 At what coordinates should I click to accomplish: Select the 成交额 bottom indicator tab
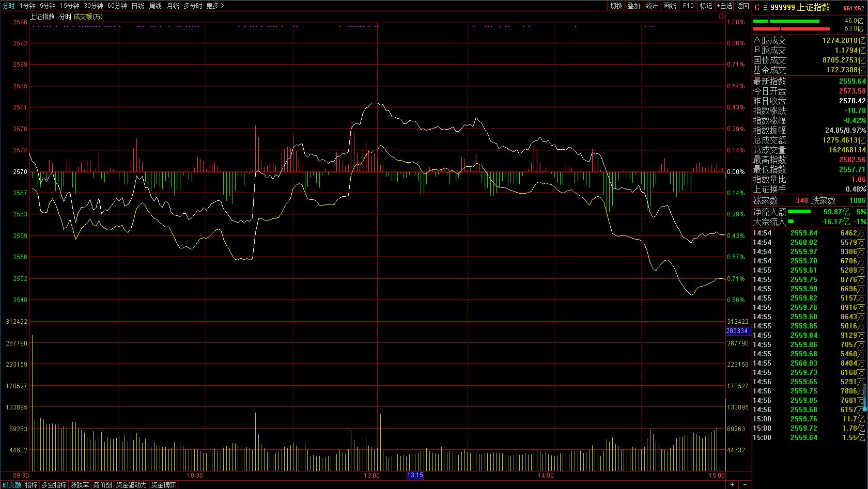(11, 485)
